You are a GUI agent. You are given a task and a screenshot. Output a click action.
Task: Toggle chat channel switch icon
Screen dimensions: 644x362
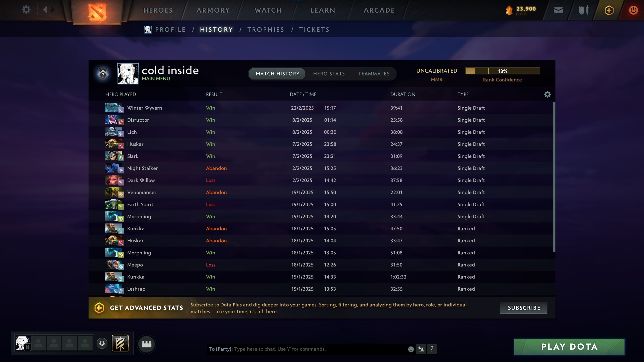click(421, 349)
